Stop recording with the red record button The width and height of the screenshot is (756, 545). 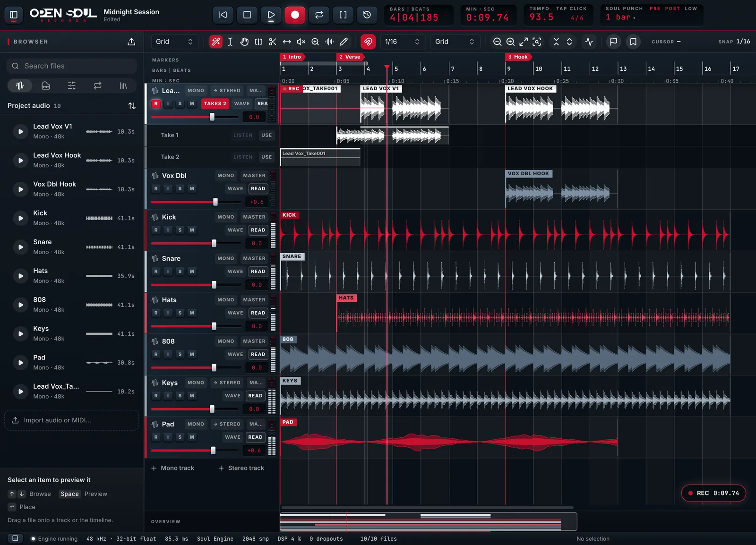click(x=295, y=15)
